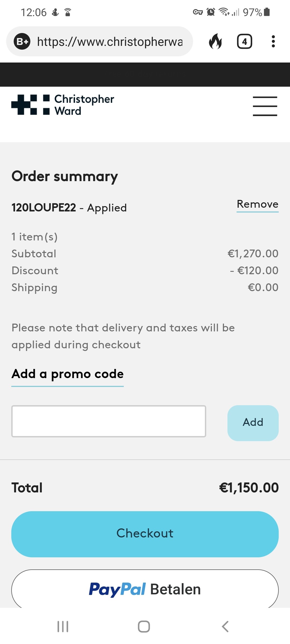Tap the dark announcement banner
The height and width of the screenshot is (644, 290).
coord(145,74)
